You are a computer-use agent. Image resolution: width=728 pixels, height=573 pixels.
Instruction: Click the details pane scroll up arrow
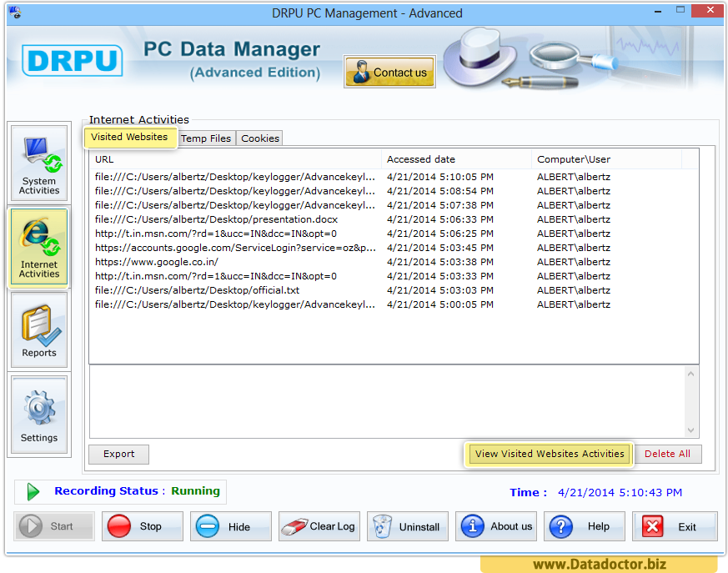pyautogui.click(x=690, y=374)
